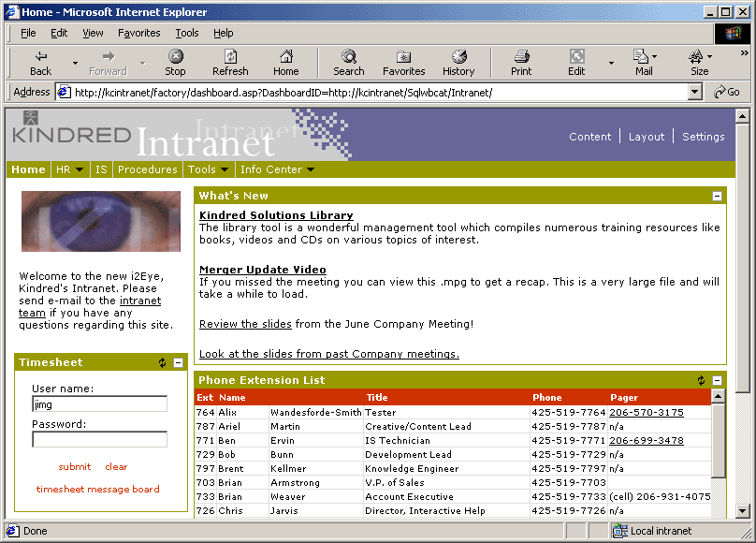Click the Forward toolbar button

click(108, 63)
